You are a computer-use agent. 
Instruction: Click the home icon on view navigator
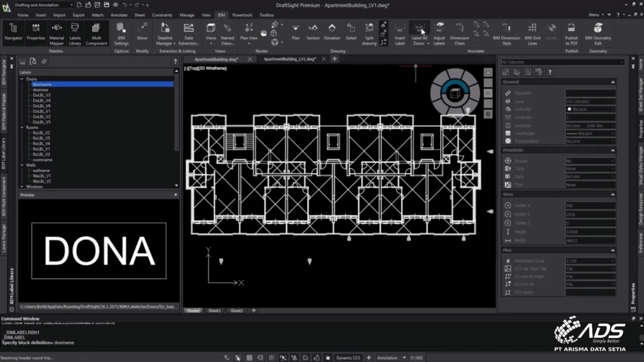488,72
